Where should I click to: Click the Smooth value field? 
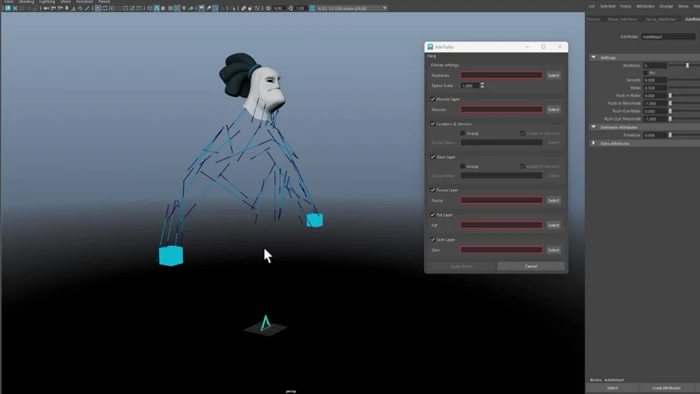point(655,80)
